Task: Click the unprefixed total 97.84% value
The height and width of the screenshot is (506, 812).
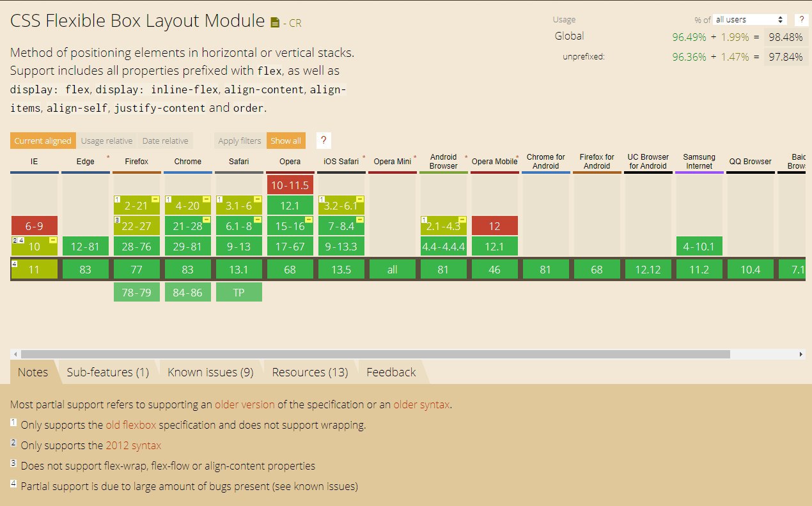Action: click(x=785, y=57)
